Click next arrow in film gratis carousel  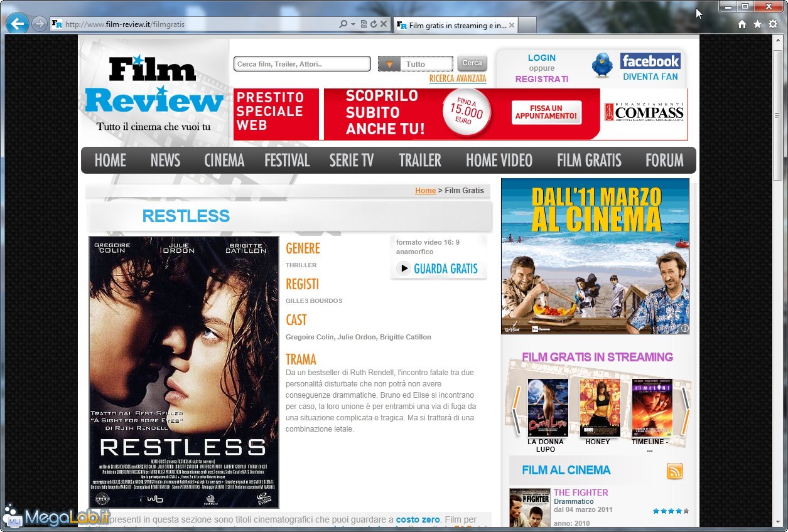click(x=686, y=411)
